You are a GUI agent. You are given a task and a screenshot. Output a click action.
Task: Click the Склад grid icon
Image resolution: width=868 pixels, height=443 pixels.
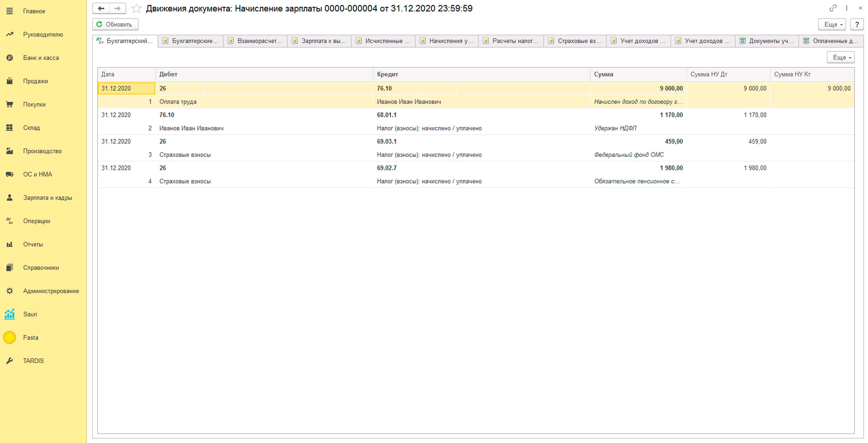pos(9,128)
